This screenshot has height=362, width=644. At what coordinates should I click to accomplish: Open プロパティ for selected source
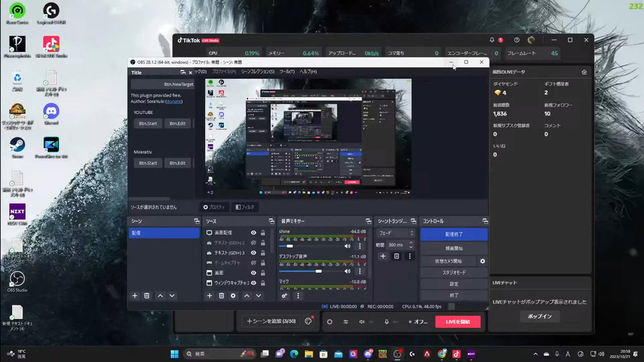214,207
